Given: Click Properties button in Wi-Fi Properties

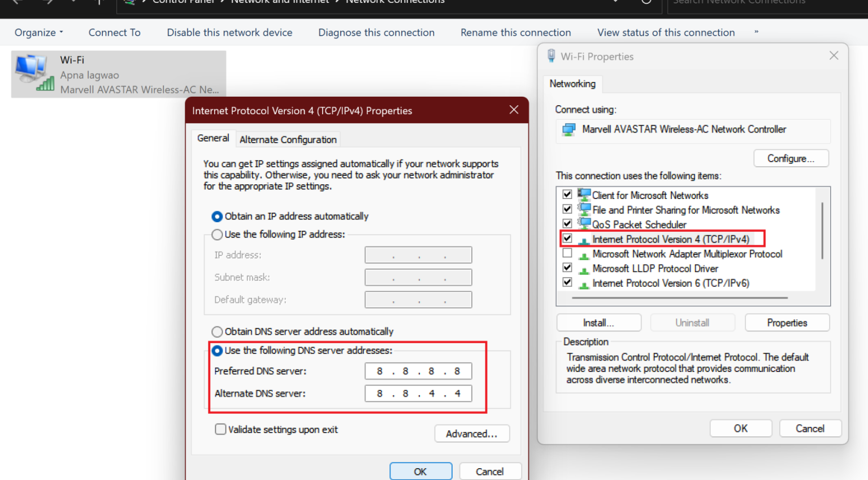Looking at the screenshot, I should click(787, 323).
